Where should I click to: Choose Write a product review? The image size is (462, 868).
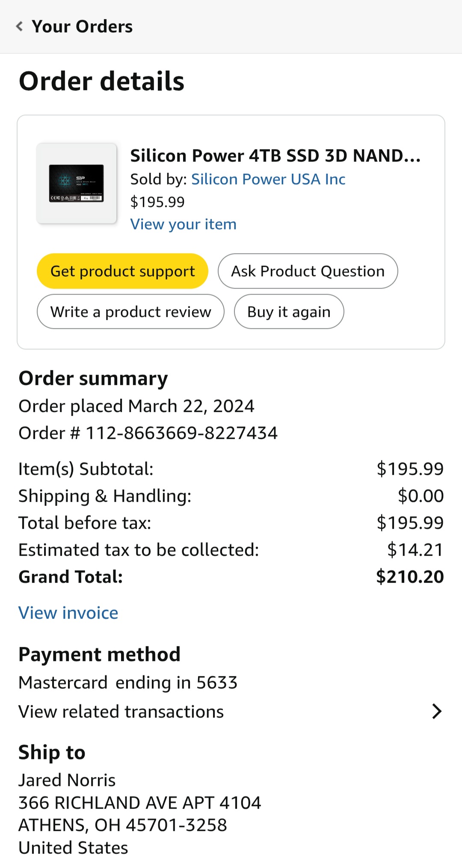point(130,312)
